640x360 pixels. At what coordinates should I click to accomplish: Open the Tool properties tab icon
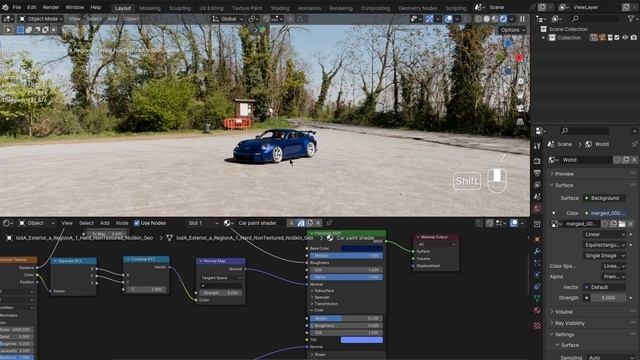pyautogui.click(x=537, y=145)
